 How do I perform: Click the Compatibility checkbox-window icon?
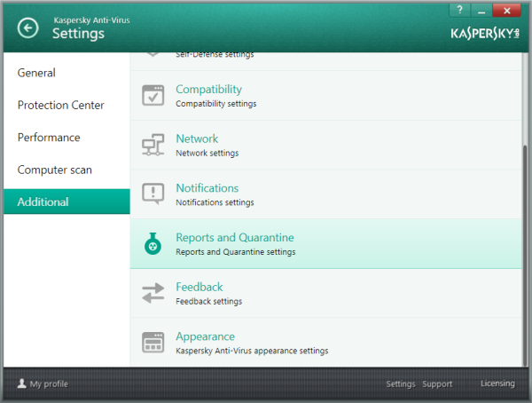153,96
